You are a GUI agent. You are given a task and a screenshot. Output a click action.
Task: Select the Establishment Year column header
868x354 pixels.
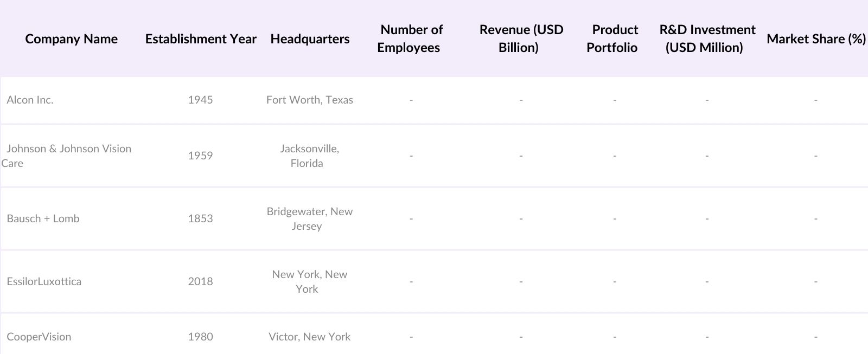(201, 39)
